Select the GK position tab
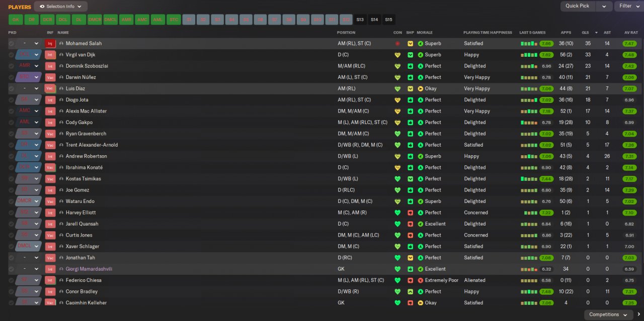This screenshot has width=644, height=321. [x=16, y=20]
